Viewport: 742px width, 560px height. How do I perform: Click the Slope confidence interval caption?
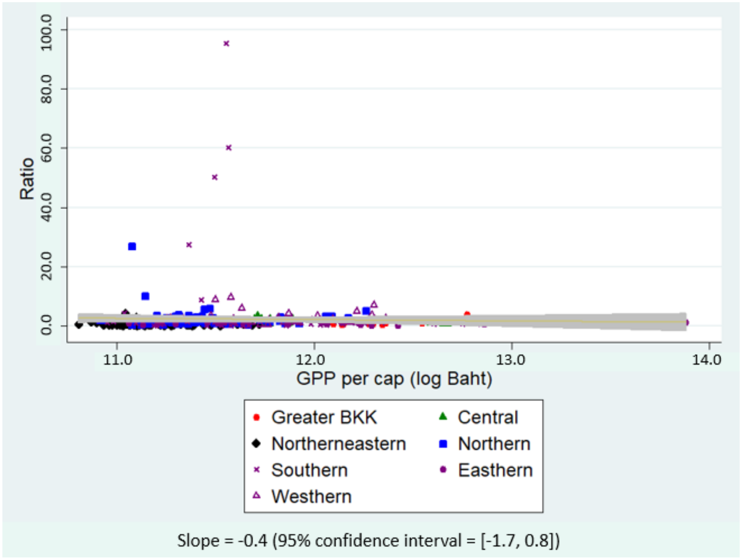pyautogui.click(x=368, y=541)
